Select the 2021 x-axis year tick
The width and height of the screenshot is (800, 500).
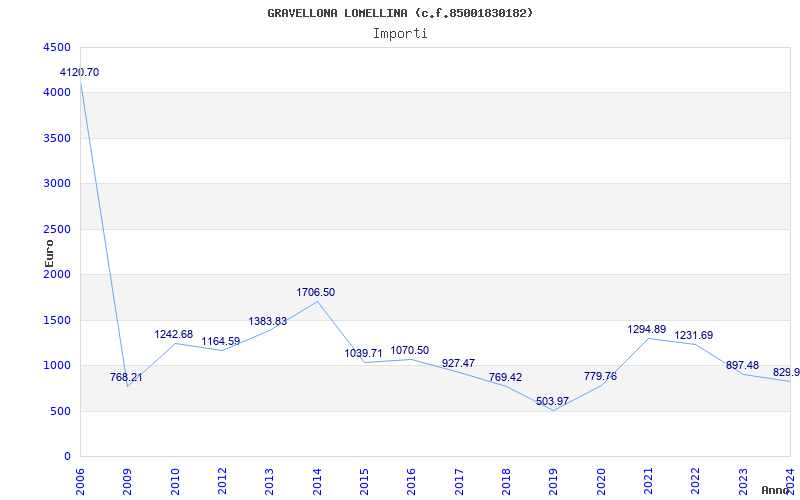648,481
